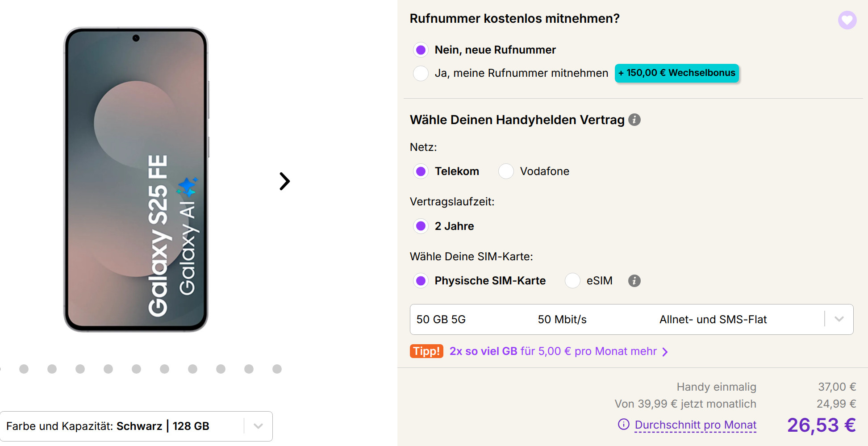Show the next product image with the arrow
This screenshot has height=446, width=868.
point(283,182)
